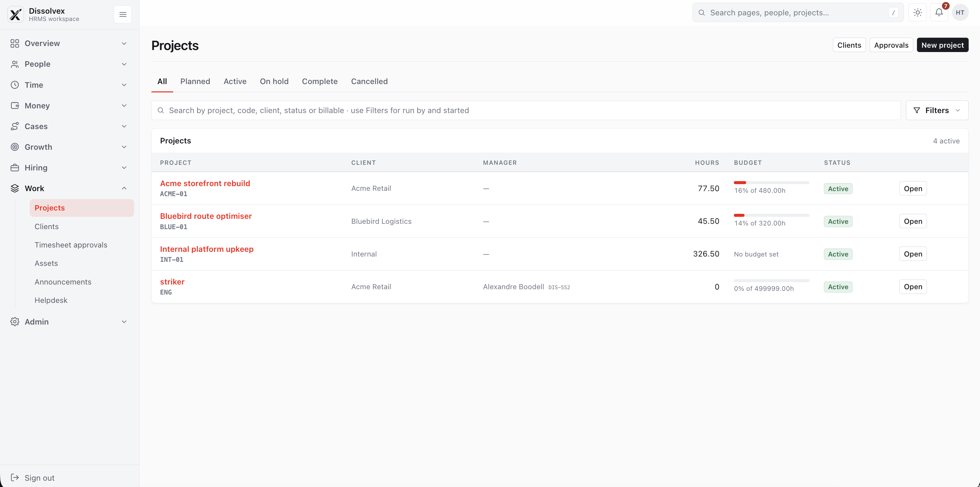The image size is (980, 487).
Task: Switch to the Cancelled tab
Action: [x=369, y=81]
